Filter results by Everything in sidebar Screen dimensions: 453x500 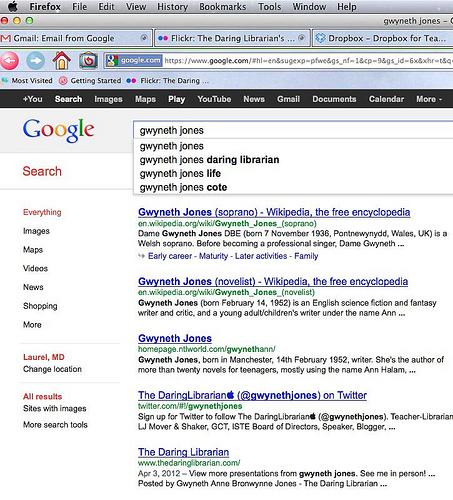point(42,212)
